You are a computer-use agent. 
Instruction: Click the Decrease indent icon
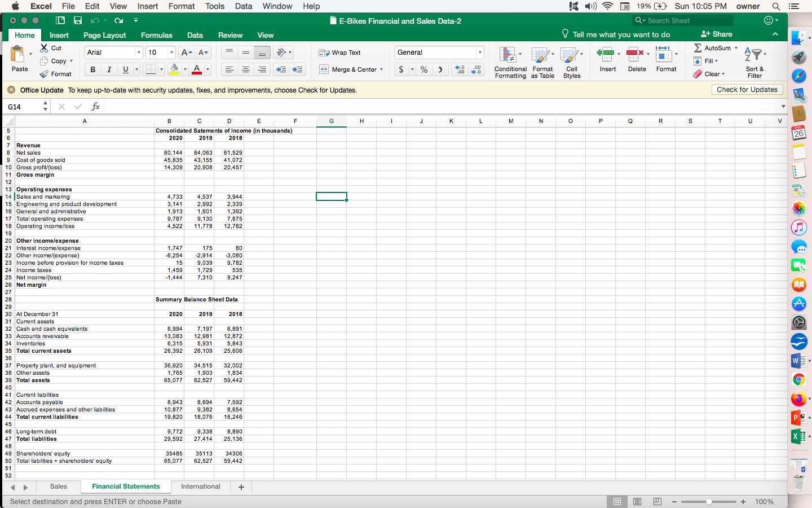[281, 69]
